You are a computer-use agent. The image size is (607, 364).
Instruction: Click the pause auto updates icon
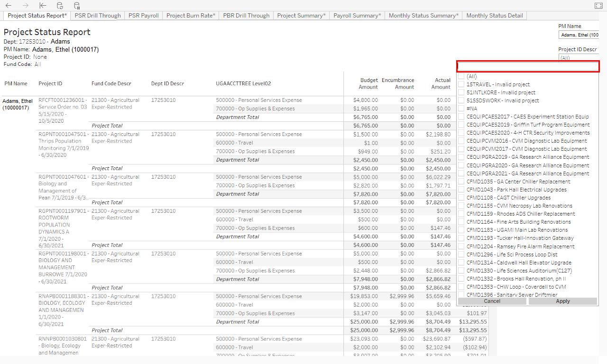pos(77,6)
